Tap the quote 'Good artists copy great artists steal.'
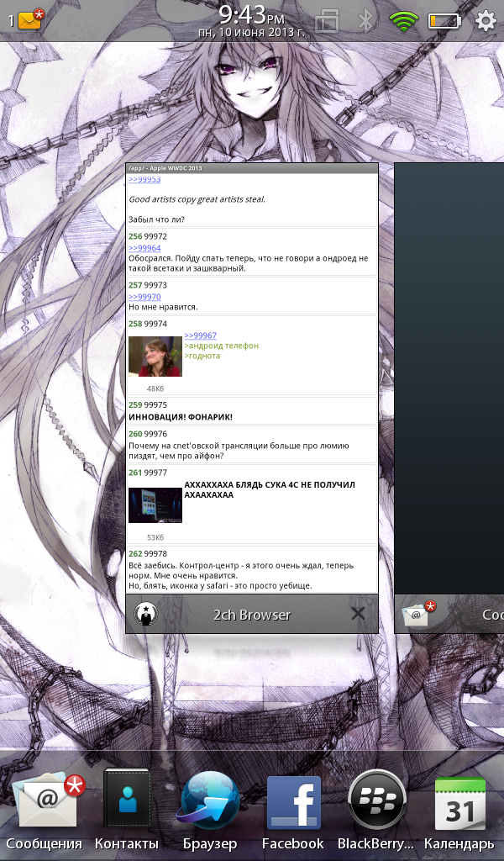Screen dimensions: 504x861 pos(197,199)
